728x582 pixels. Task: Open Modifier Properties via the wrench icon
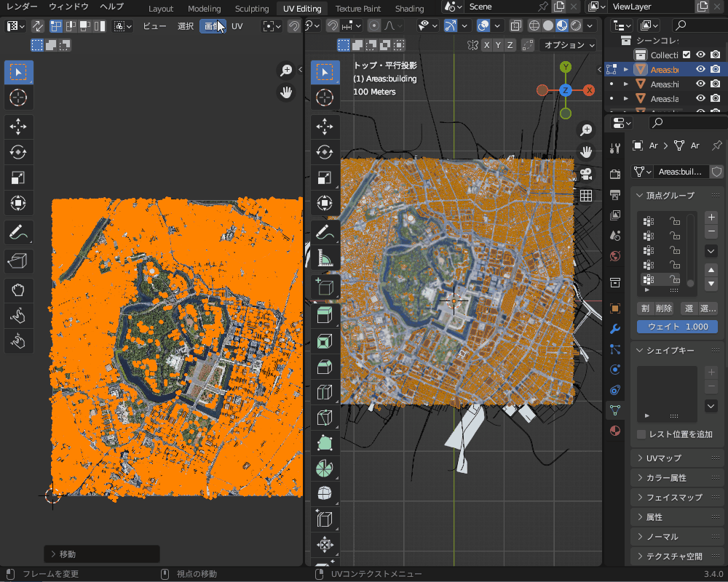pyautogui.click(x=615, y=329)
